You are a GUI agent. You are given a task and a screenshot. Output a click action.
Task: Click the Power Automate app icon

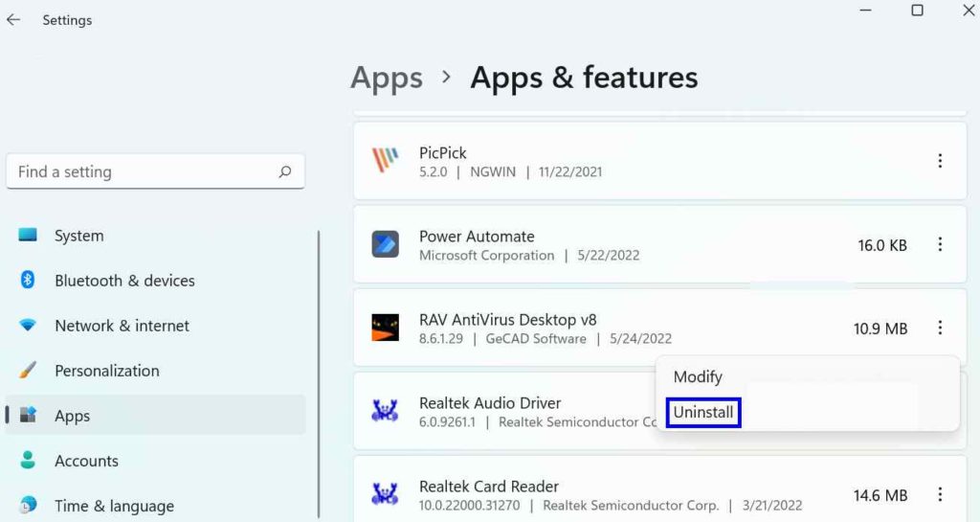[x=385, y=244]
